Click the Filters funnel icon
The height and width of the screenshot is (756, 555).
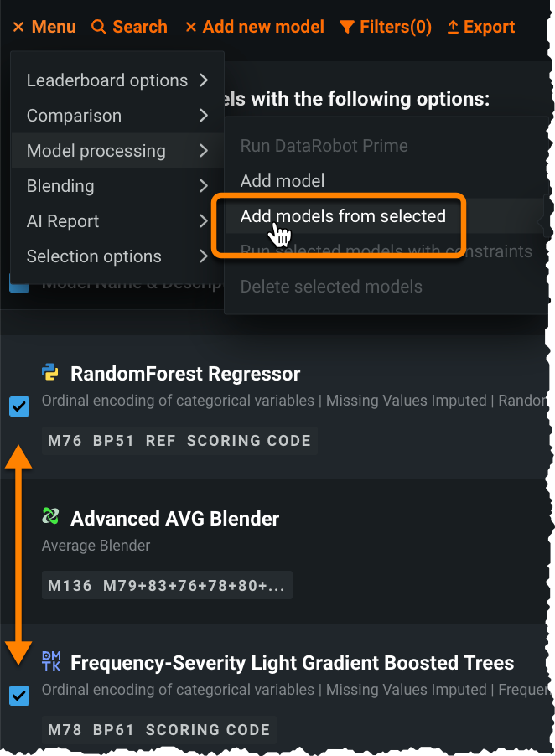click(x=347, y=28)
